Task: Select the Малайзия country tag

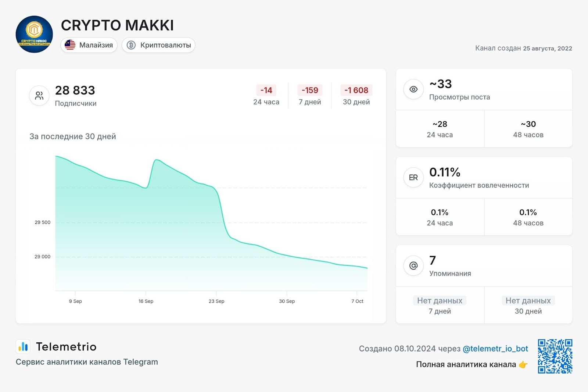Action: coord(89,45)
